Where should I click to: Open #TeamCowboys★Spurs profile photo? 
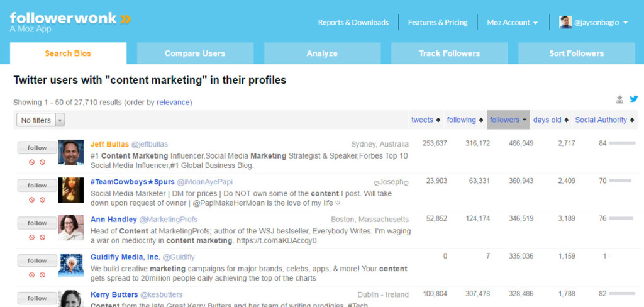point(70,190)
